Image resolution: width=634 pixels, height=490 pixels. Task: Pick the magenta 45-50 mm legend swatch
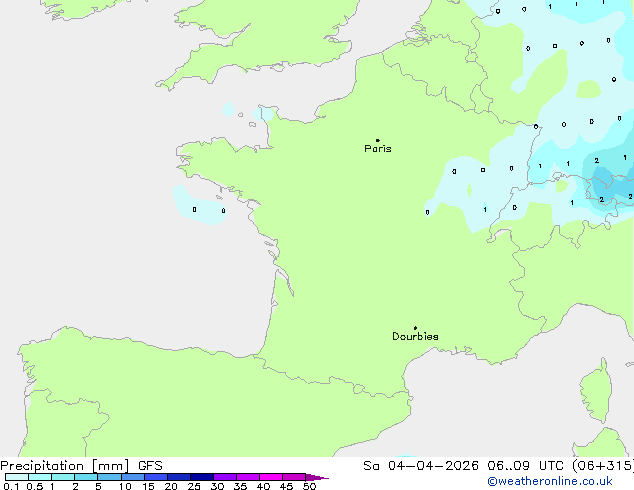pos(294,477)
